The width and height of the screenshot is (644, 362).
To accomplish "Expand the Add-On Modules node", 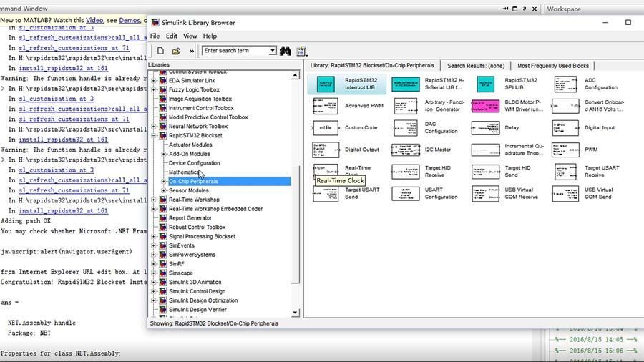I will tap(163, 154).
